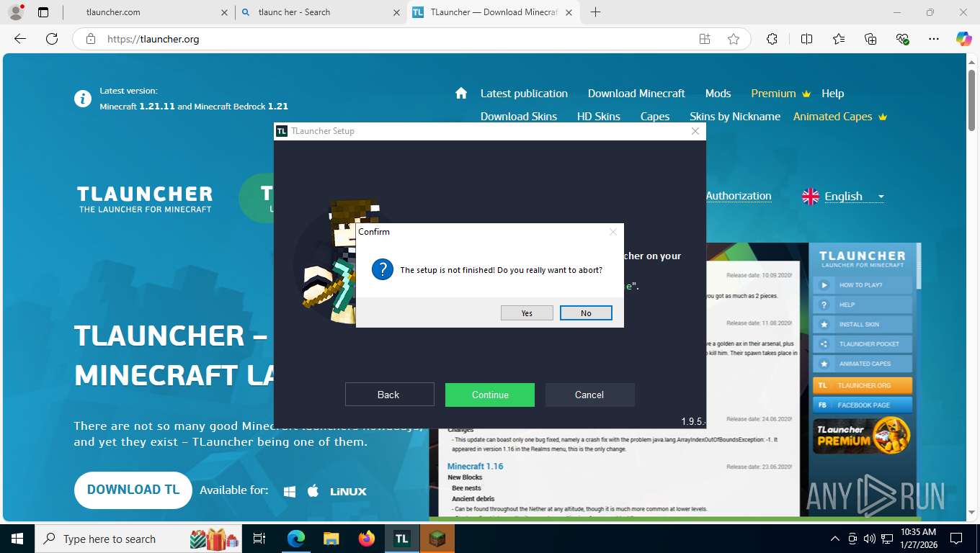This screenshot has height=553, width=980.
Task: Open Download Minecraft menu item
Action: (x=636, y=94)
